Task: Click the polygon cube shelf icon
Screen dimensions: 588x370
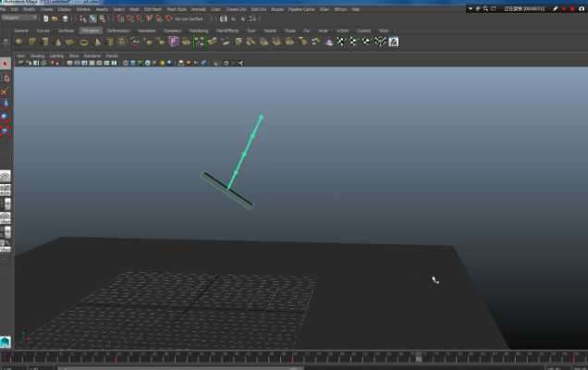Action: (32, 42)
